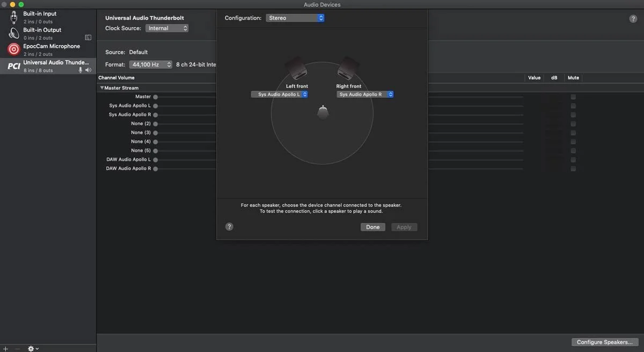This screenshot has width=644, height=352.
Task: Open Left front channel dropdown
Action: click(279, 95)
